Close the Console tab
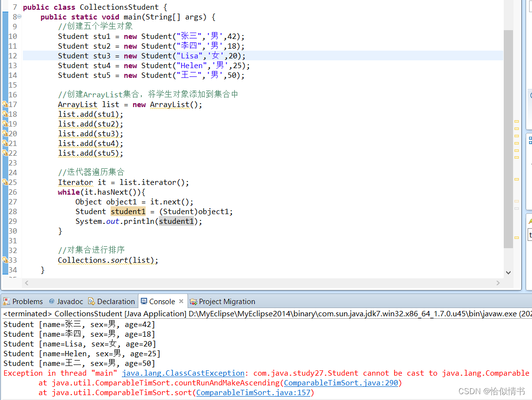The height and width of the screenshot is (400, 532). 181,301
